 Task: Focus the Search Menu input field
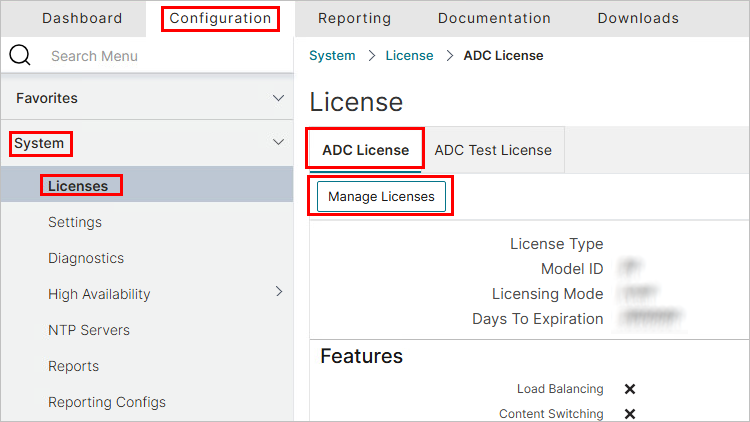coord(160,56)
